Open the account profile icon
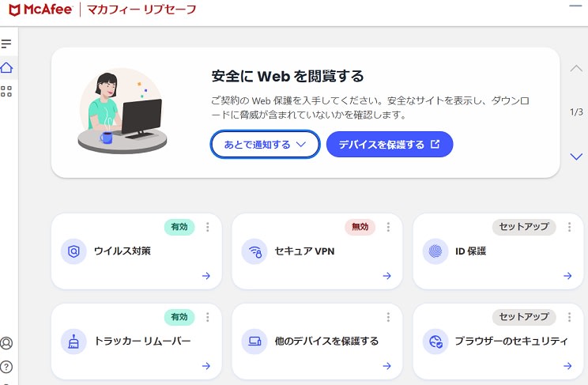The height and width of the screenshot is (385, 588). point(6,343)
